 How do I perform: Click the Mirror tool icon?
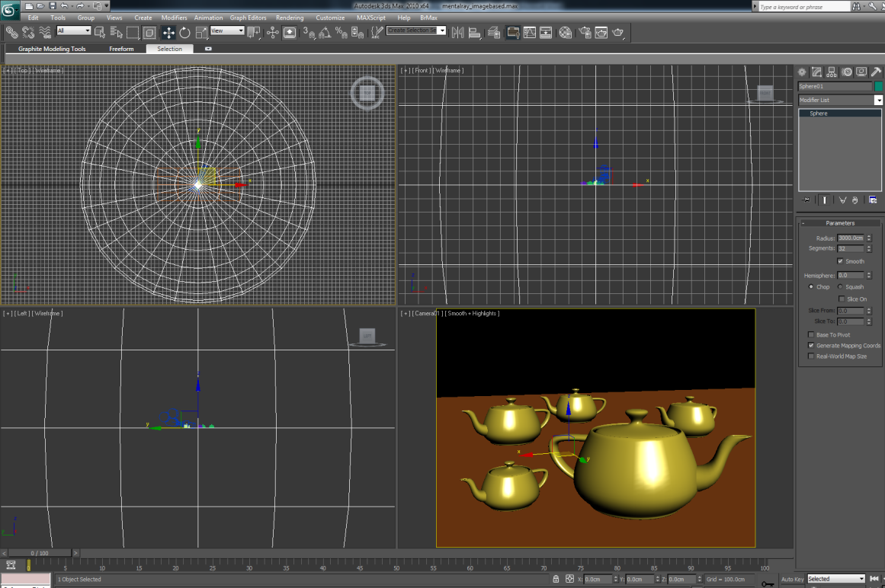457,33
